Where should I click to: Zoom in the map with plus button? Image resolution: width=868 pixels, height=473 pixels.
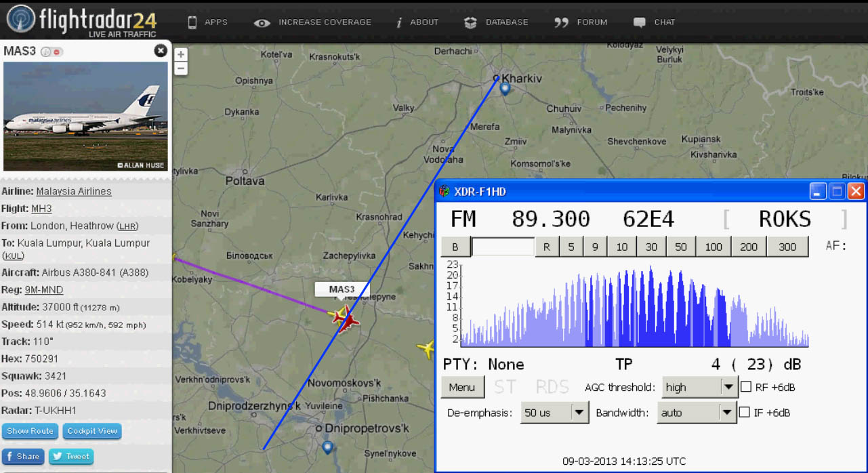pos(181,55)
